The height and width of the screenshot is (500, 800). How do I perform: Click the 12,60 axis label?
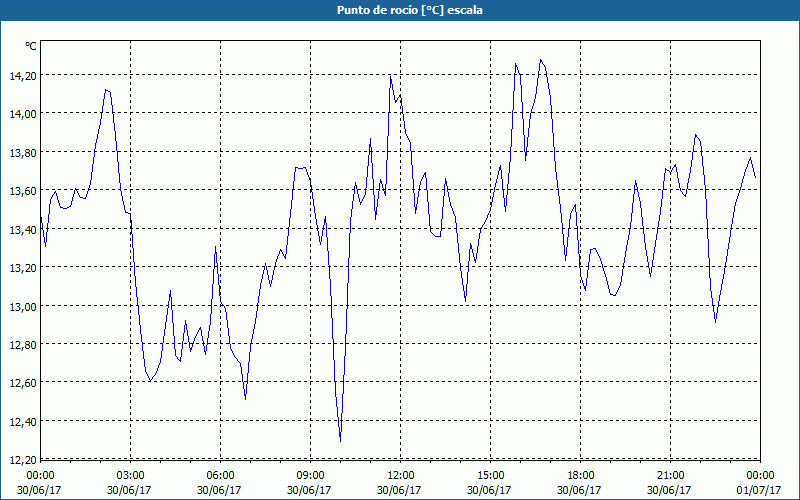point(23,383)
